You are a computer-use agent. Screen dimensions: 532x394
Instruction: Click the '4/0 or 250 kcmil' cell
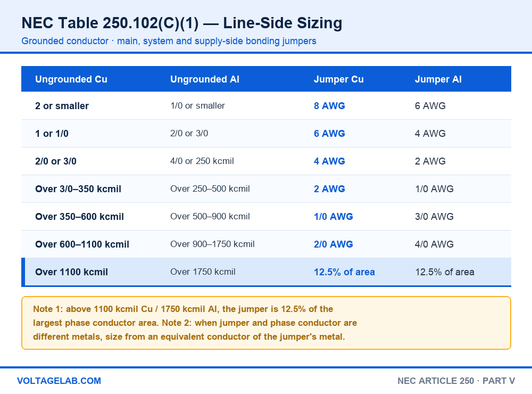click(x=202, y=161)
